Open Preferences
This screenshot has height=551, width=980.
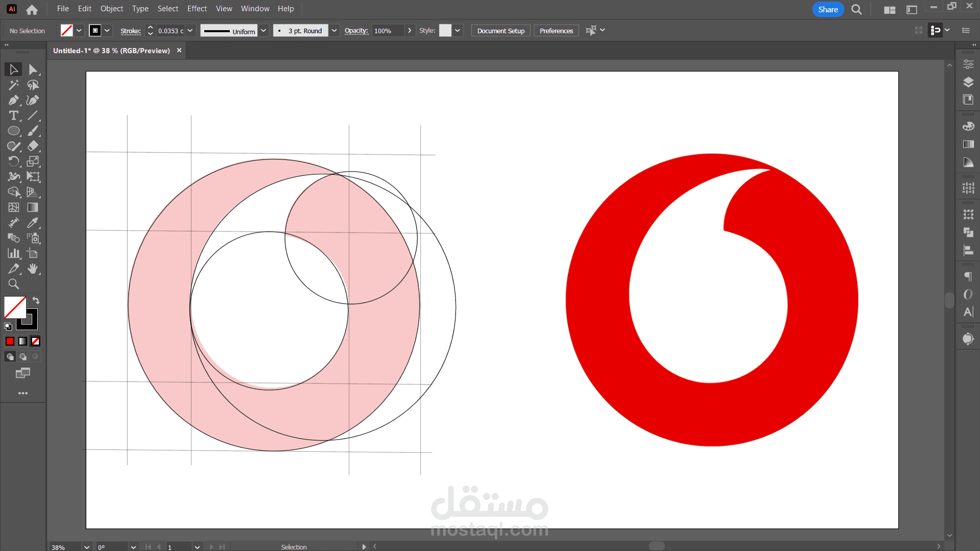point(556,31)
